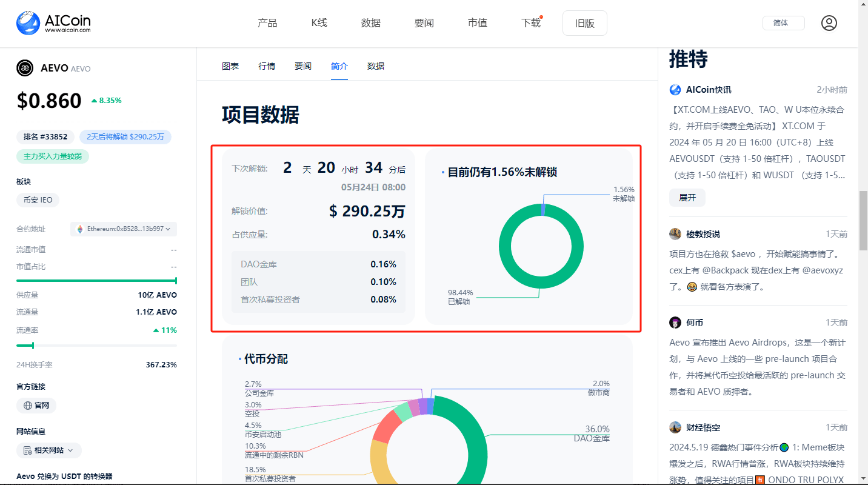Open the 数据 top navigation item
Screen dimensions: 868x485
[371, 23]
